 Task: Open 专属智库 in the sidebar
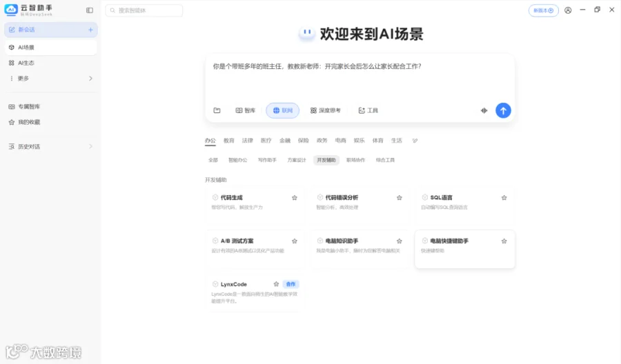point(50,106)
